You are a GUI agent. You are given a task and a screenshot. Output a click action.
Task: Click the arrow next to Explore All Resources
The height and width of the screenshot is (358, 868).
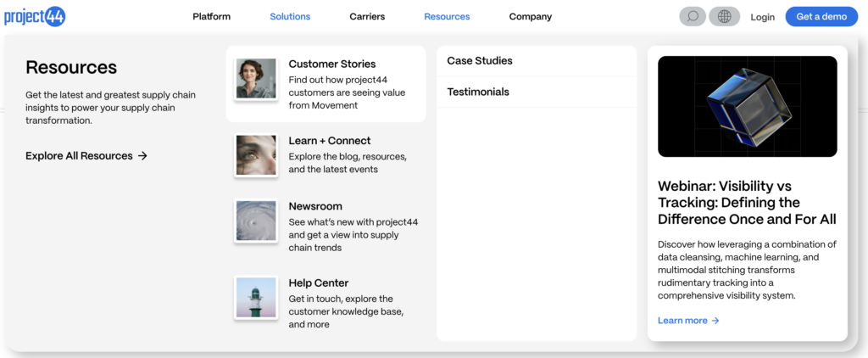(x=142, y=156)
